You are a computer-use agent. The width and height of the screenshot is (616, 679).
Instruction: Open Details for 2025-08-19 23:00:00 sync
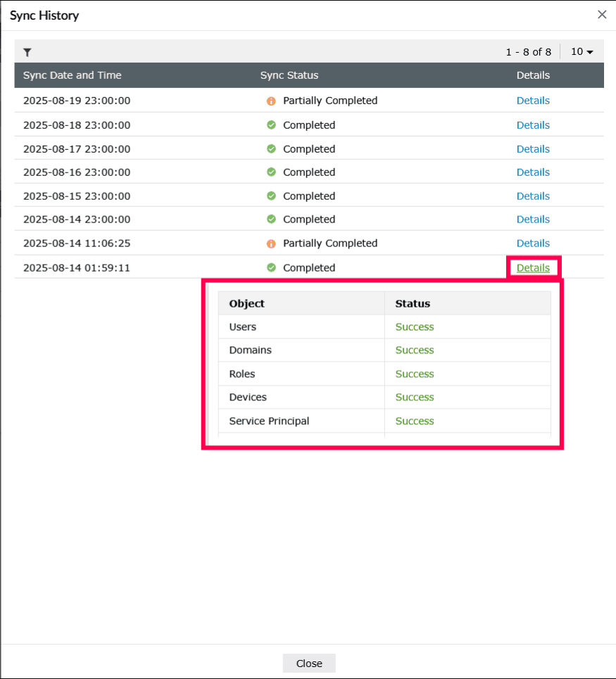click(533, 101)
